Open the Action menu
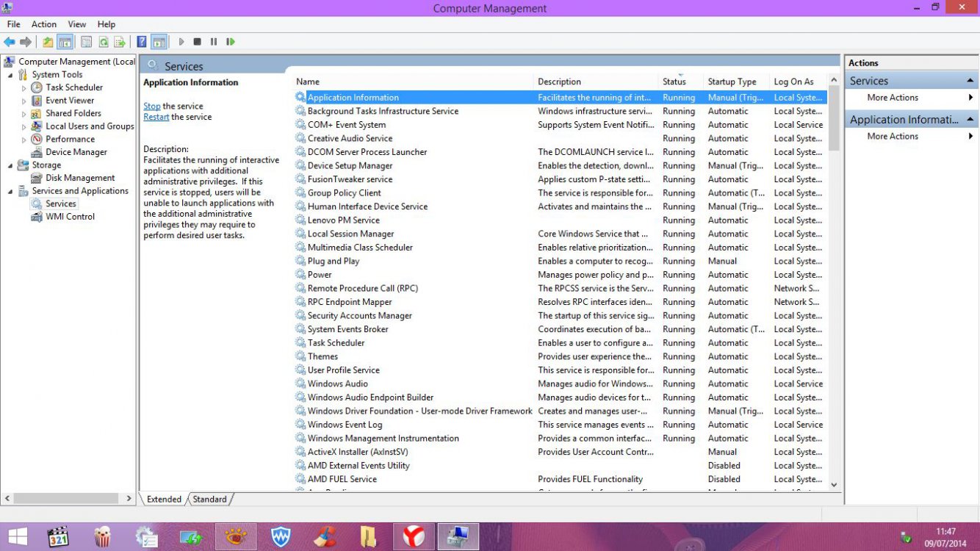This screenshot has height=551, width=980. point(44,24)
